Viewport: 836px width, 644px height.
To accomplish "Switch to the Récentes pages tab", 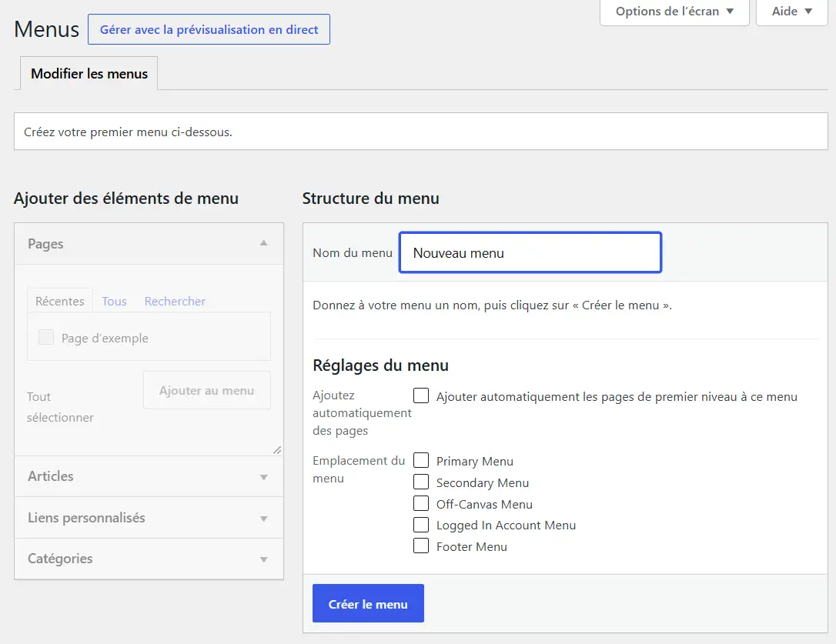I will pyautogui.click(x=60, y=301).
